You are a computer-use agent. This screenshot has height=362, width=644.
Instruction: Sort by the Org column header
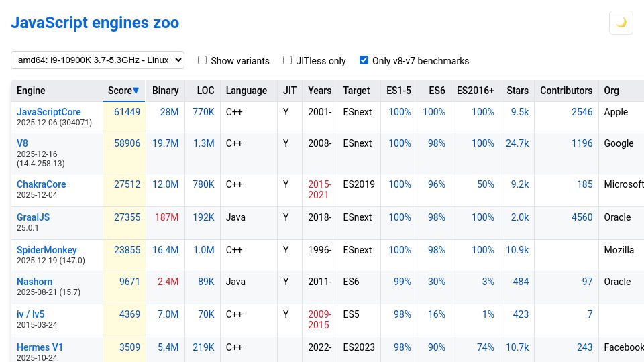click(x=621, y=90)
